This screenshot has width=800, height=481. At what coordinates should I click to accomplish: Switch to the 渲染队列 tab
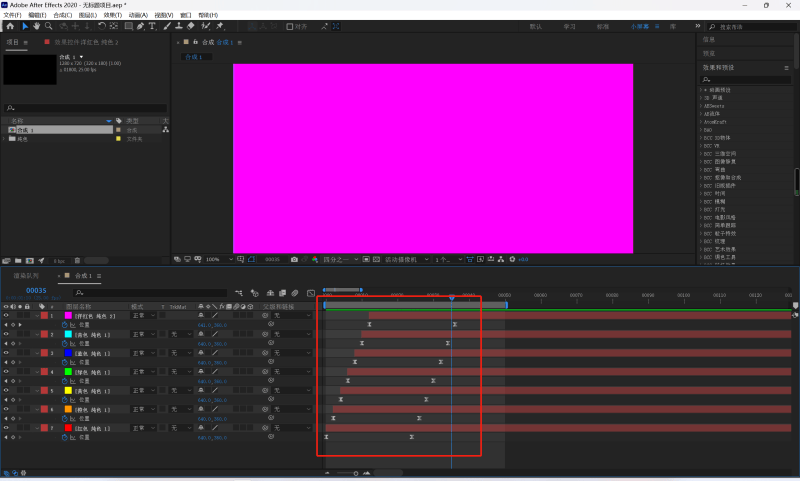(26, 275)
